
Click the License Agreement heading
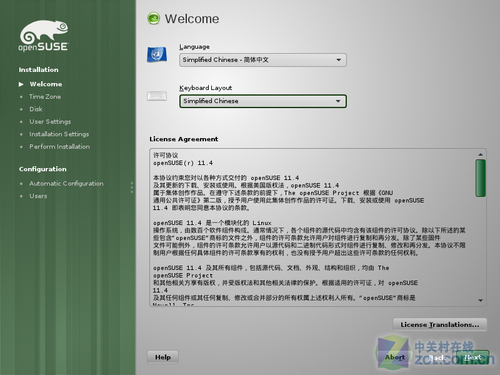point(184,139)
